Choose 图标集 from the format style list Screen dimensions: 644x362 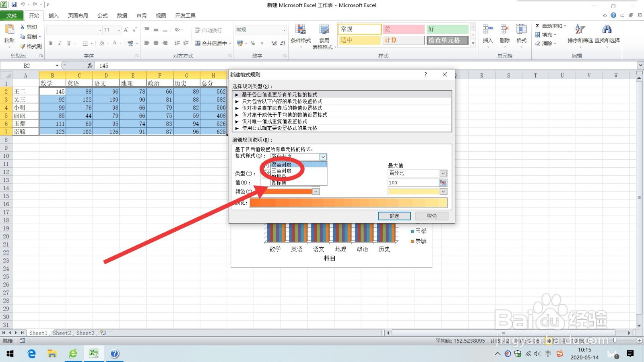[x=298, y=183]
